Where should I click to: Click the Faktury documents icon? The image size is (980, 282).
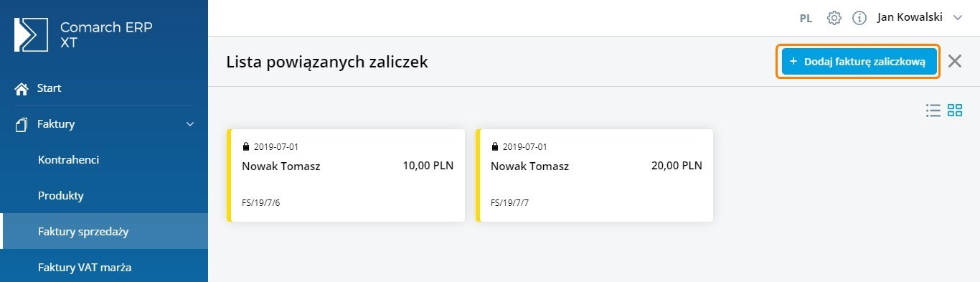tap(22, 124)
